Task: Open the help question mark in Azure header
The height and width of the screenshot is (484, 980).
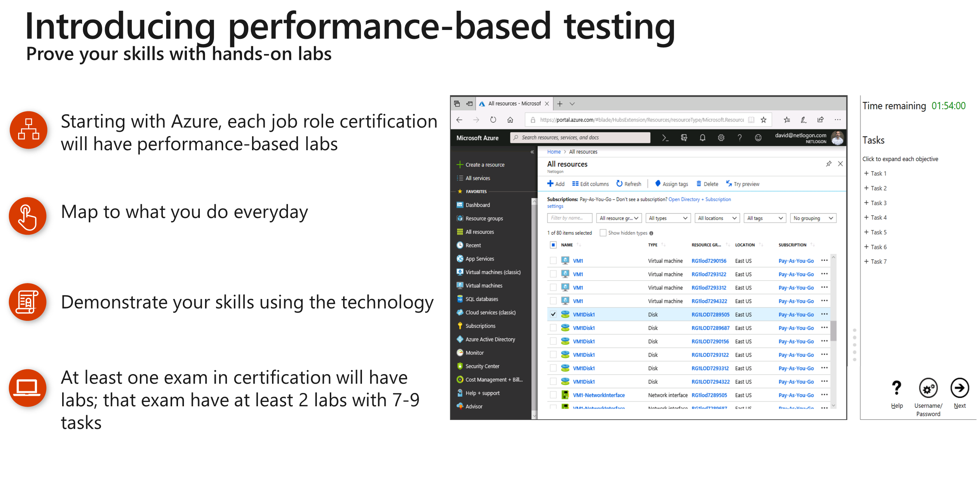Action: [x=739, y=138]
